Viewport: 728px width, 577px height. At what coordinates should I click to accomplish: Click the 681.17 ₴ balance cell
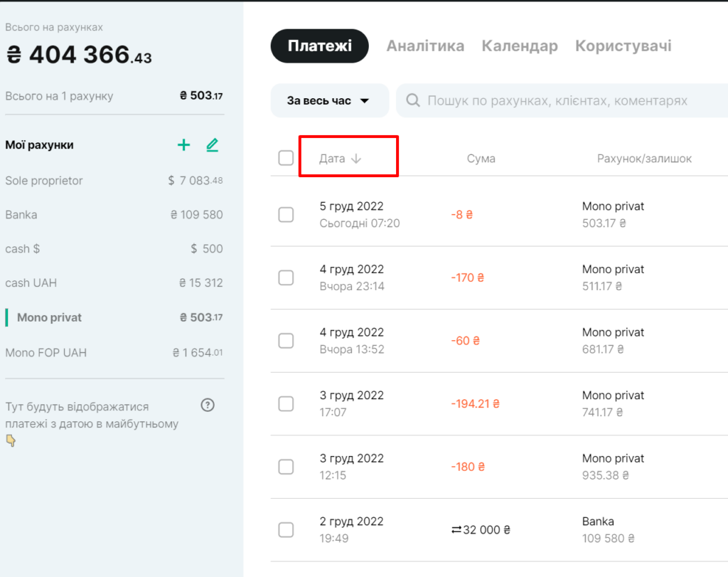tap(603, 349)
